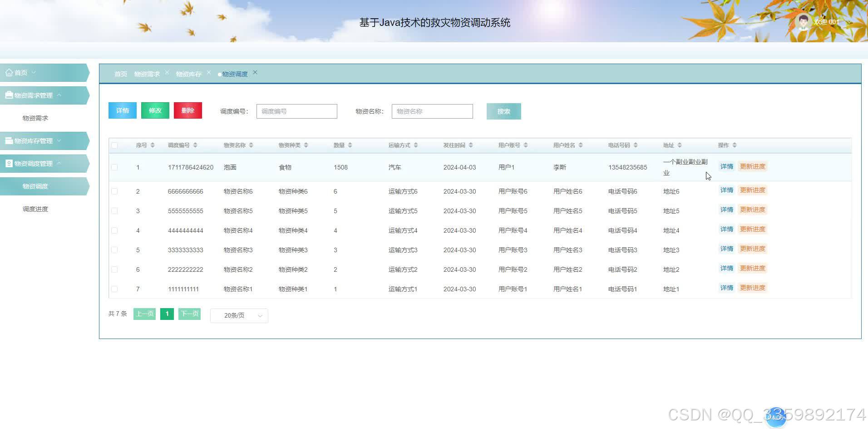This screenshot has height=429, width=868.
Task: Check the row for 物资名称1
Action: coord(114,289)
